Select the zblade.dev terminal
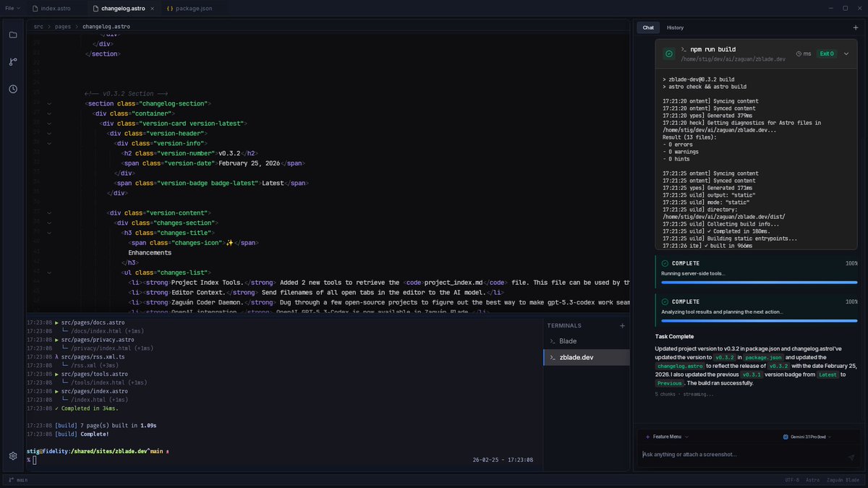 click(587, 357)
